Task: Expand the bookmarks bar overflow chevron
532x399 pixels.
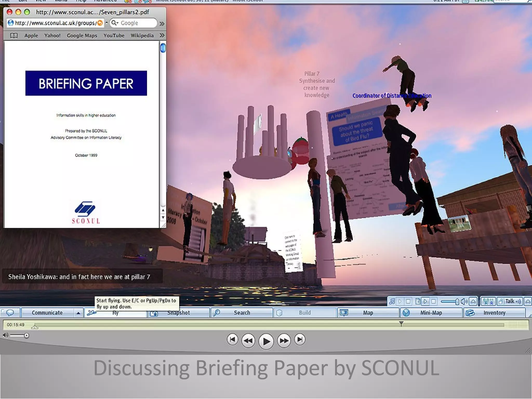Action: pos(162,35)
